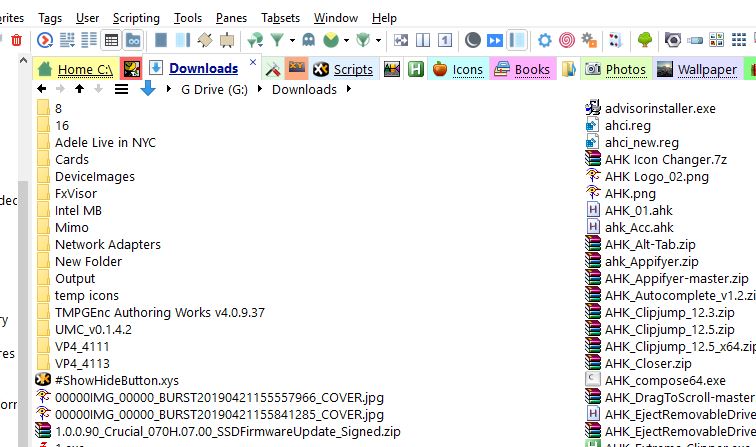Click the easel board icon
The image size is (756, 447).
(x=227, y=40)
